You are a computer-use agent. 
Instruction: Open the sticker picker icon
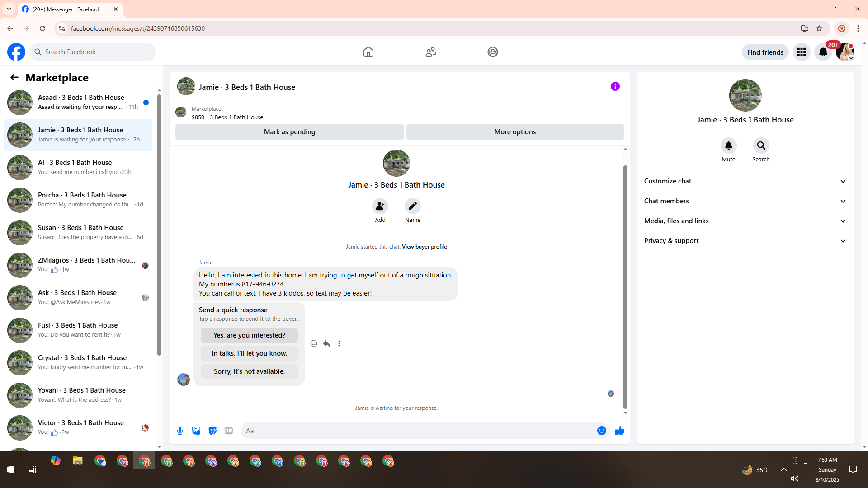(x=212, y=431)
